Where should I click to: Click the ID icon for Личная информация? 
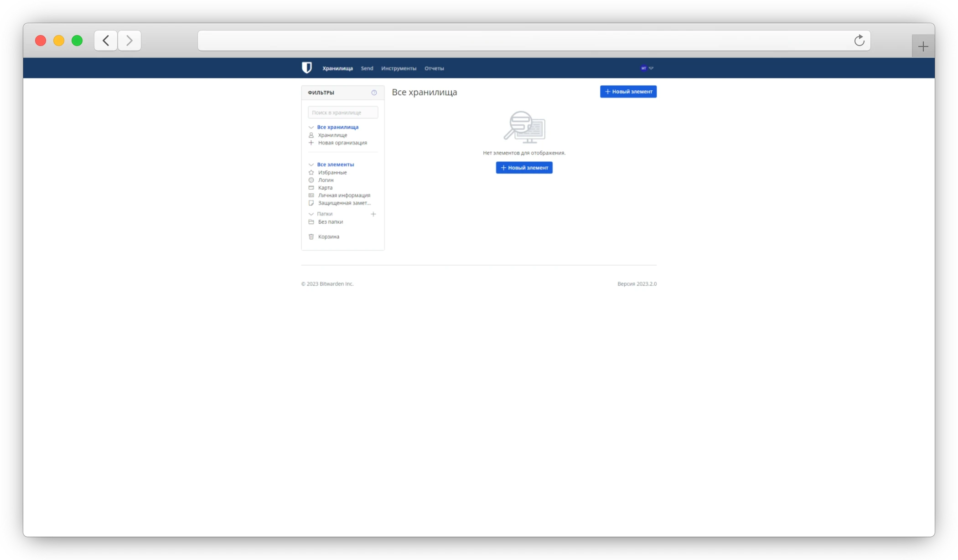pos(311,195)
